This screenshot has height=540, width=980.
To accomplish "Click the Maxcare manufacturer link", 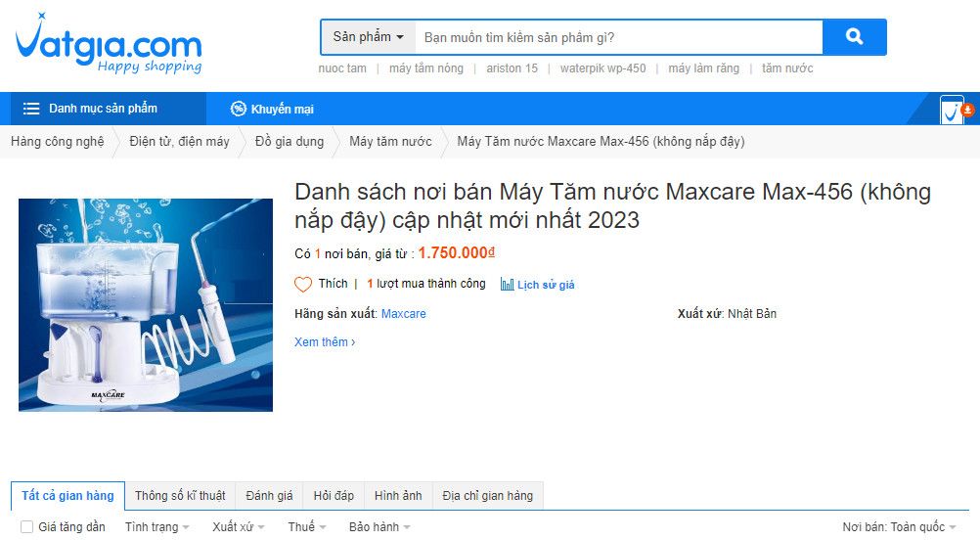I will (404, 314).
